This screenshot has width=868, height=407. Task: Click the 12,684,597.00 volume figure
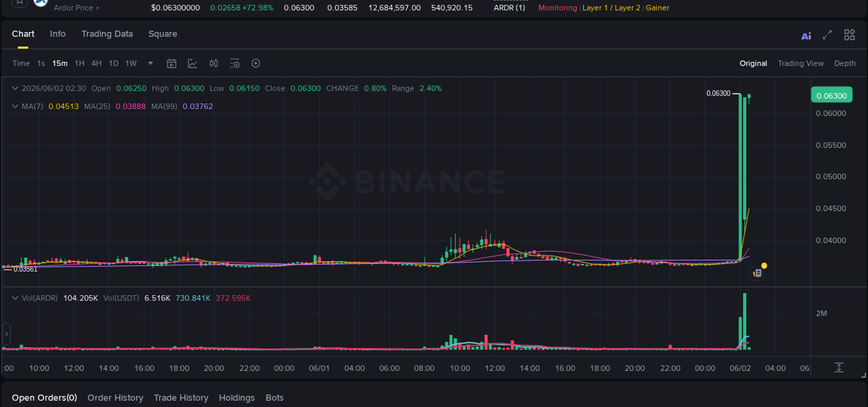tap(394, 8)
